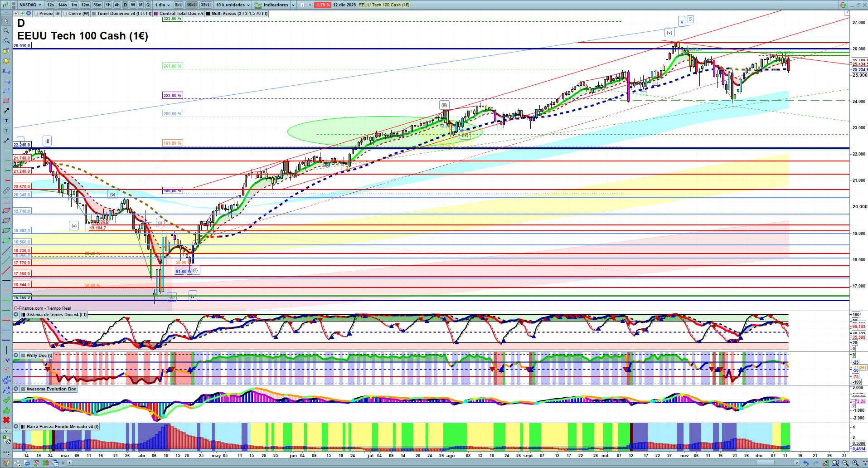Click the 12m timeframe button
868x468 pixels.
pos(85,5)
